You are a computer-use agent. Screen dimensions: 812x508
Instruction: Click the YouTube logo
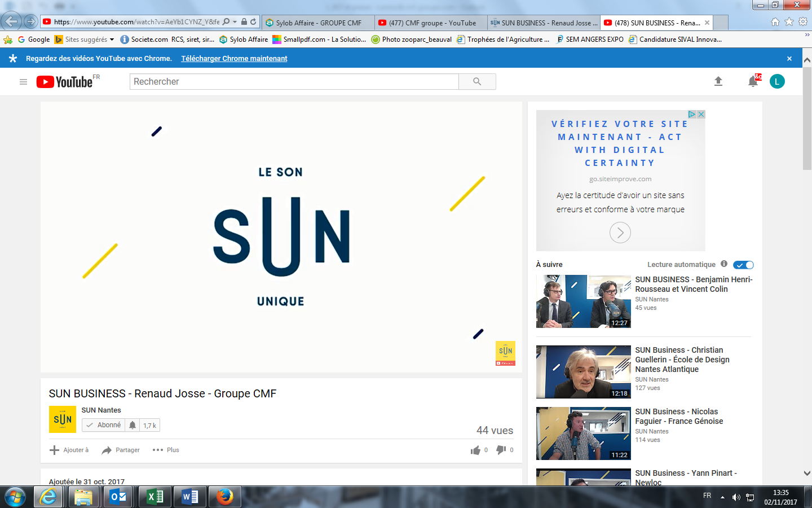pyautogui.click(x=65, y=82)
